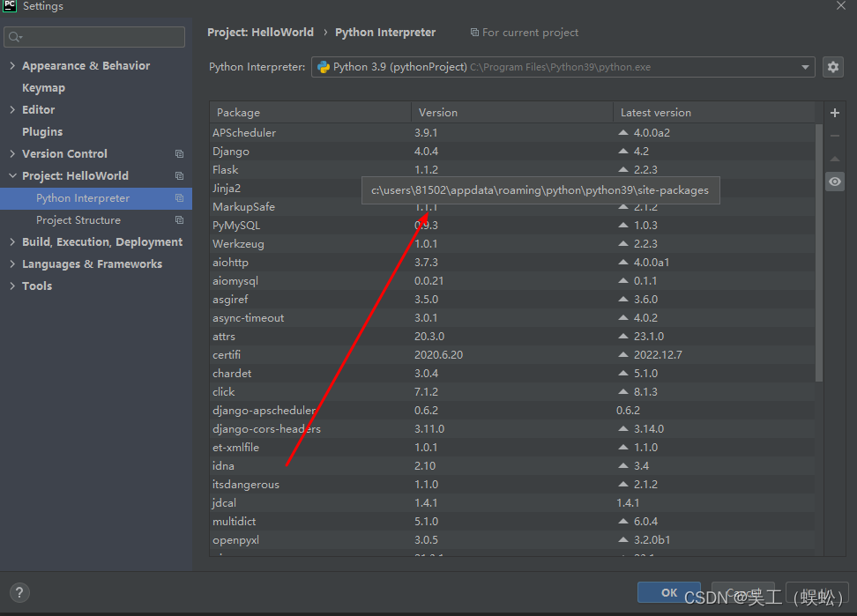Select the asgiref package row
The image size is (857, 616).
click(x=512, y=300)
